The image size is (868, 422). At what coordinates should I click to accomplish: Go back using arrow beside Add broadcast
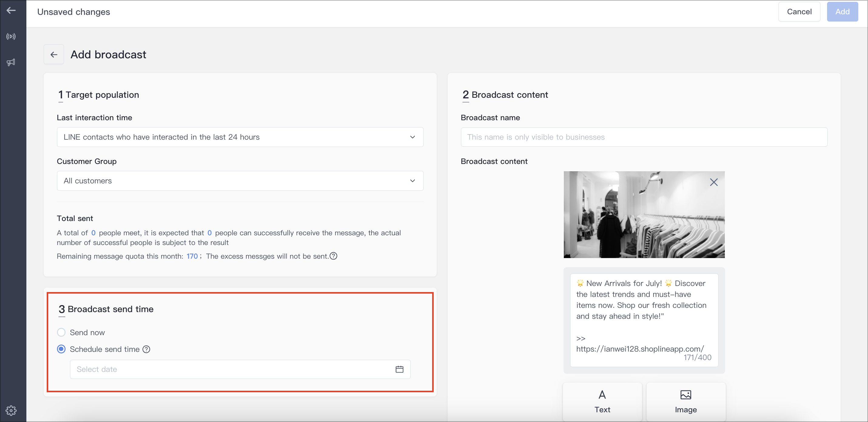54,54
